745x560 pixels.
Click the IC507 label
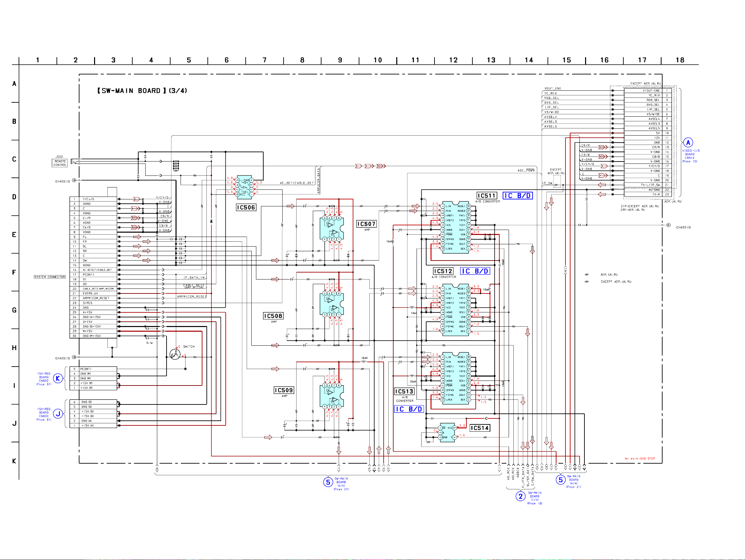366,224
